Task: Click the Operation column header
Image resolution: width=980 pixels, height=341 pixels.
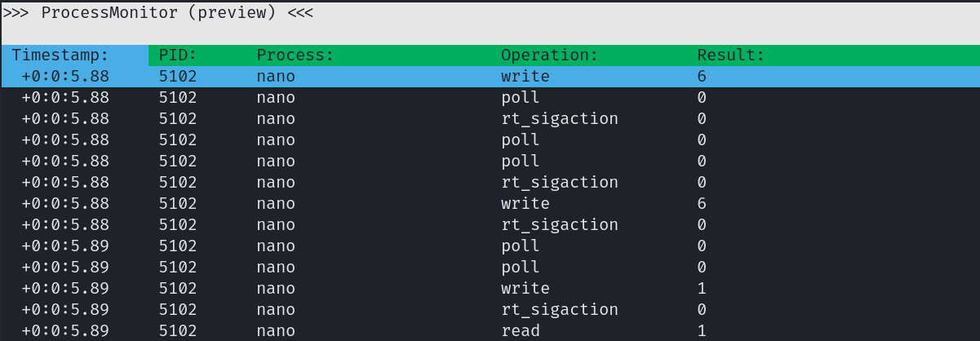Action: [x=549, y=55]
